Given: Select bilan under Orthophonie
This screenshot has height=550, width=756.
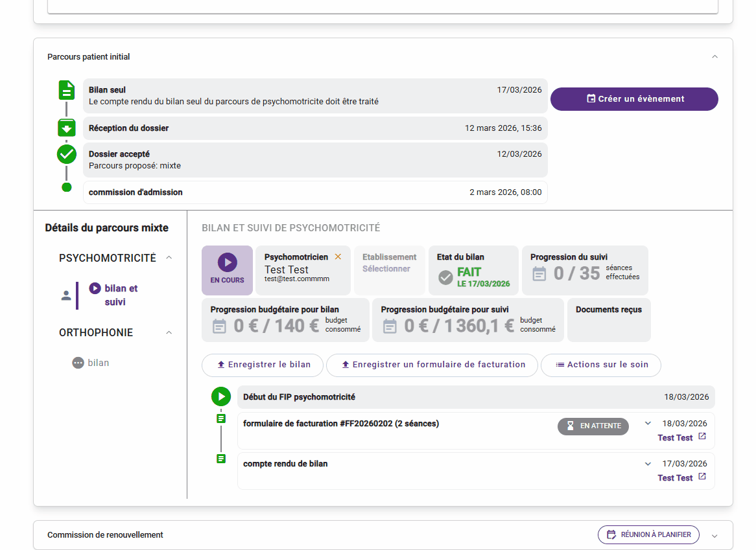Looking at the screenshot, I should click(x=99, y=363).
